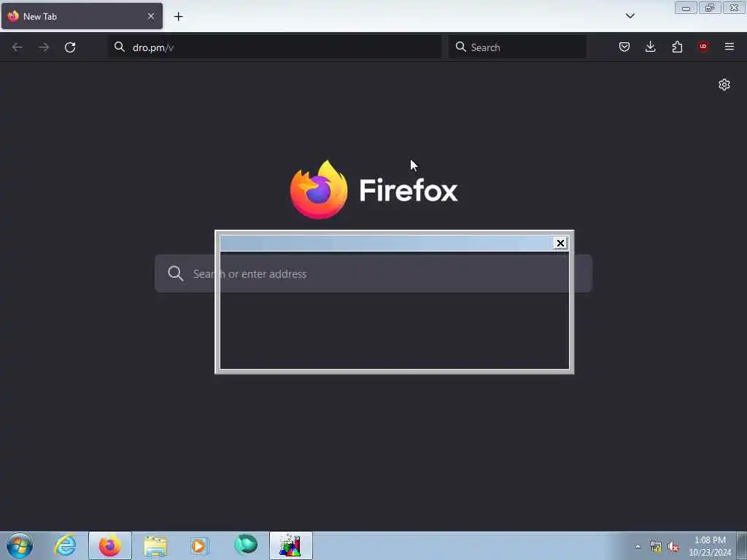This screenshot has height=560, width=747.
Task: Open Windows Explorer folder from taskbar
Action: pos(155,545)
